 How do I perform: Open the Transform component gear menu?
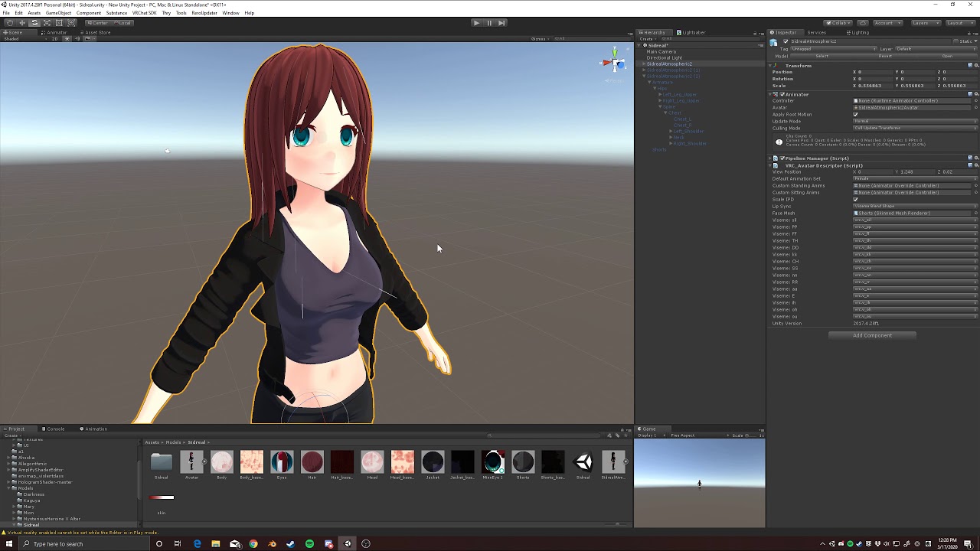pyautogui.click(x=975, y=66)
